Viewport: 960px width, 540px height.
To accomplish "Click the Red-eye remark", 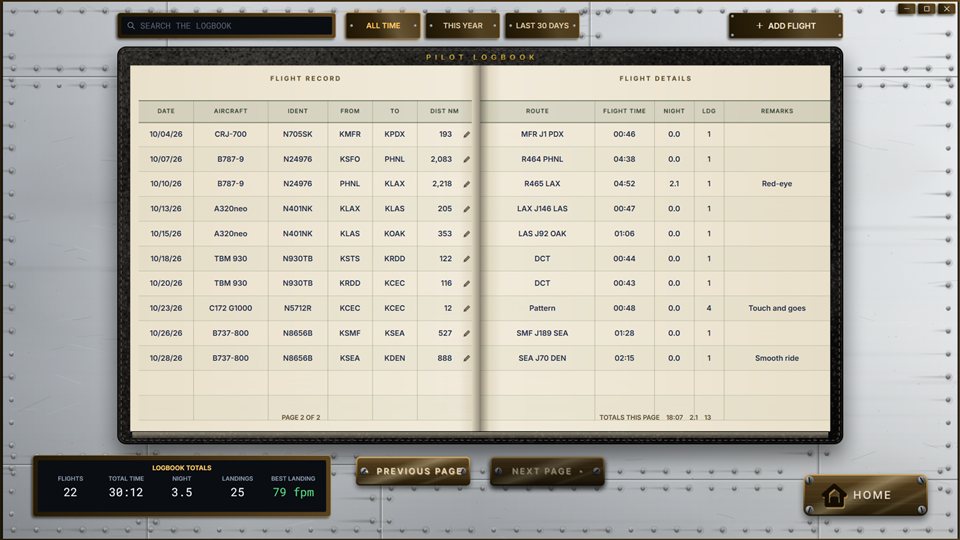I will [777, 184].
